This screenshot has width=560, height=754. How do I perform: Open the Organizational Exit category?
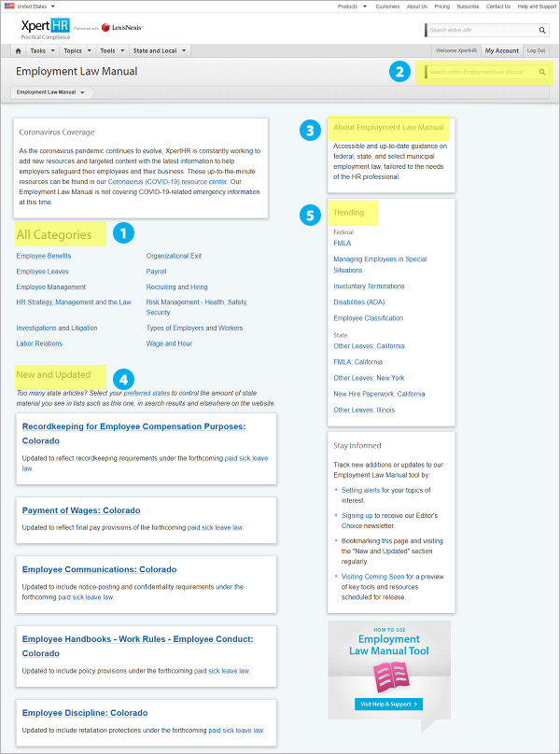pos(174,256)
